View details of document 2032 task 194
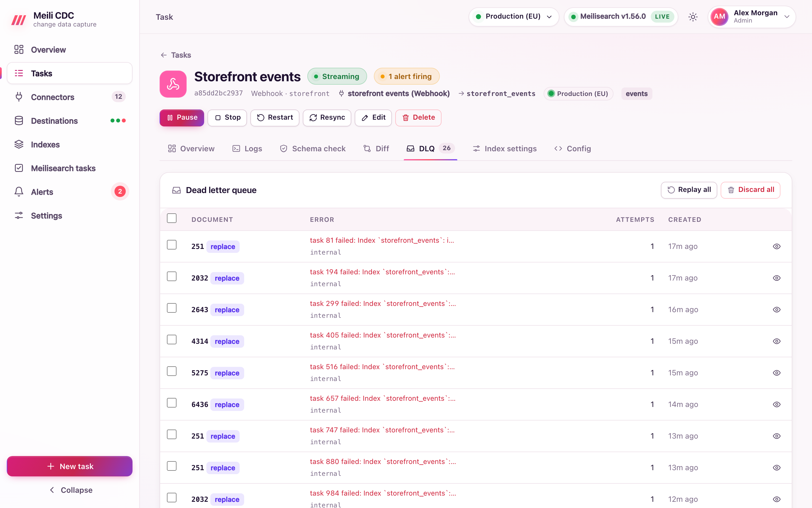Image resolution: width=812 pixels, height=508 pixels. (776, 278)
